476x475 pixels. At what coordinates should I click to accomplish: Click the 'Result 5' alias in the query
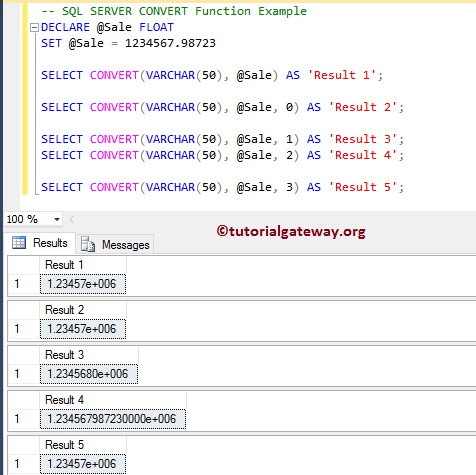tap(362, 187)
